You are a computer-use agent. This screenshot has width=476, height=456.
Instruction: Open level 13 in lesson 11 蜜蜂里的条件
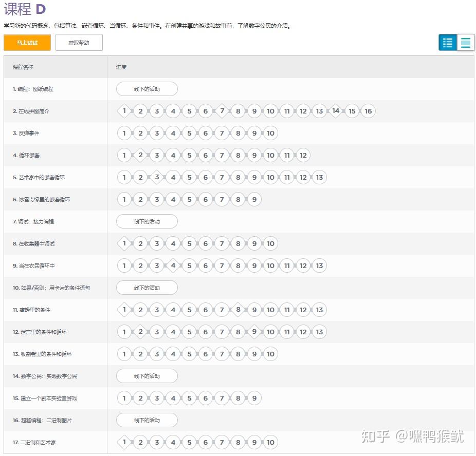click(319, 310)
